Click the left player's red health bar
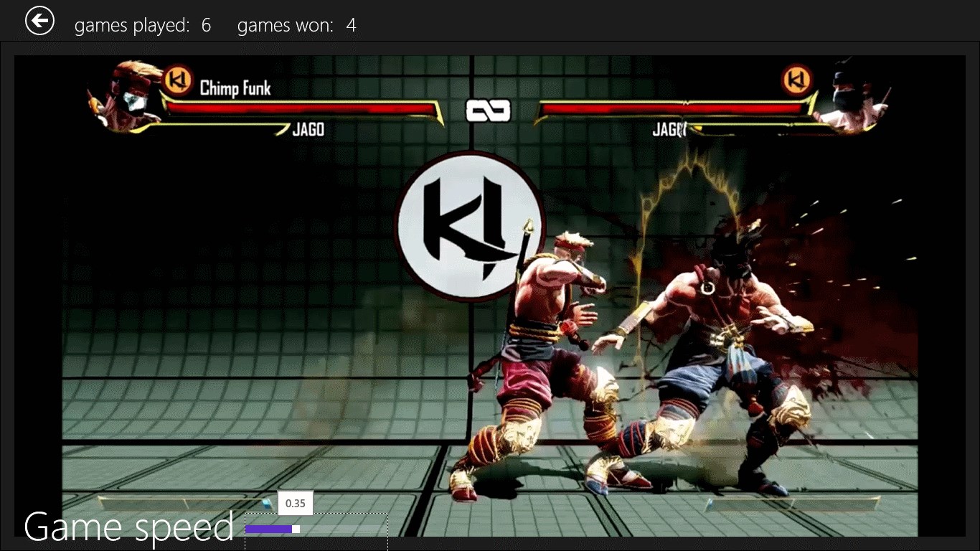 coord(301,109)
